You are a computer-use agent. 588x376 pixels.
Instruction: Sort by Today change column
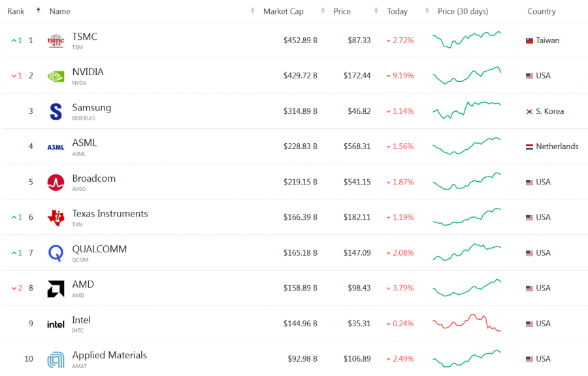point(397,11)
